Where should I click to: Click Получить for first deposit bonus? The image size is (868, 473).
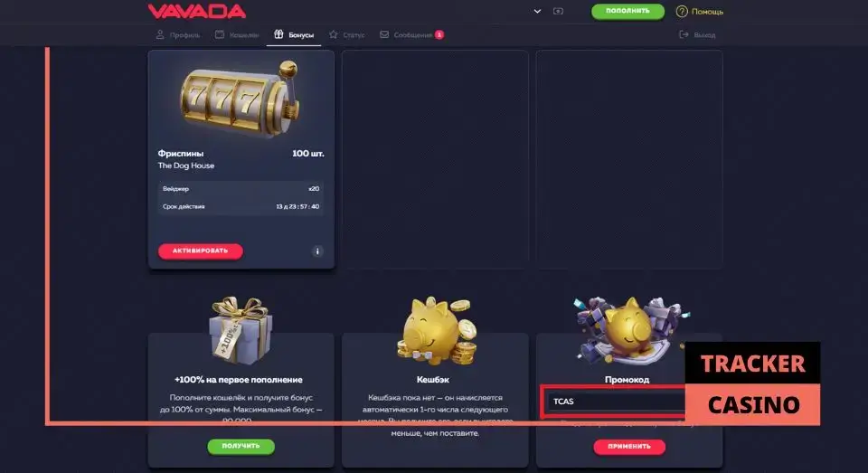[x=241, y=447]
